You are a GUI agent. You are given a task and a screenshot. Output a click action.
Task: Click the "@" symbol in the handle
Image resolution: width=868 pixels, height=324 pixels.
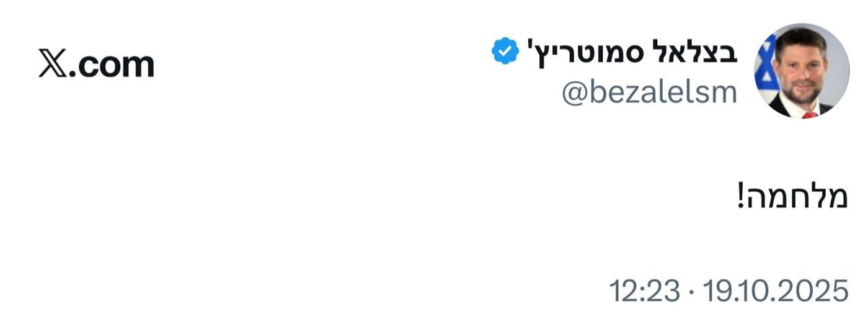pos(573,93)
